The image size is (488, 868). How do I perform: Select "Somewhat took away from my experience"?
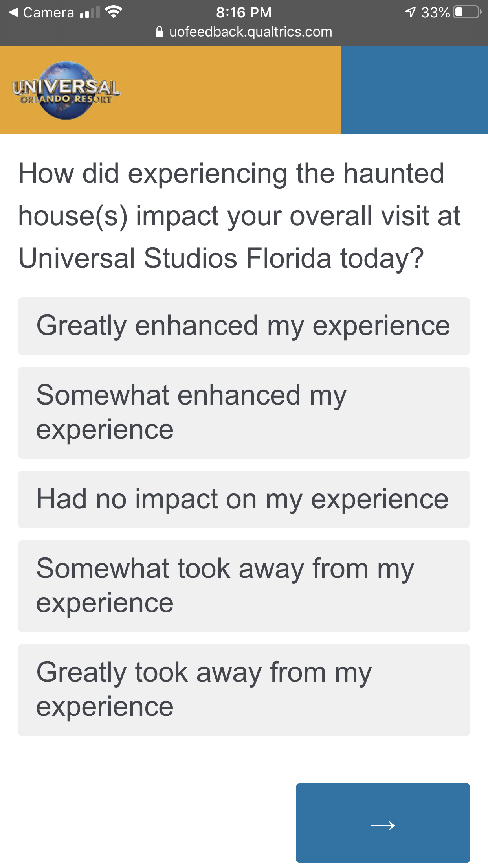click(x=244, y=586)
